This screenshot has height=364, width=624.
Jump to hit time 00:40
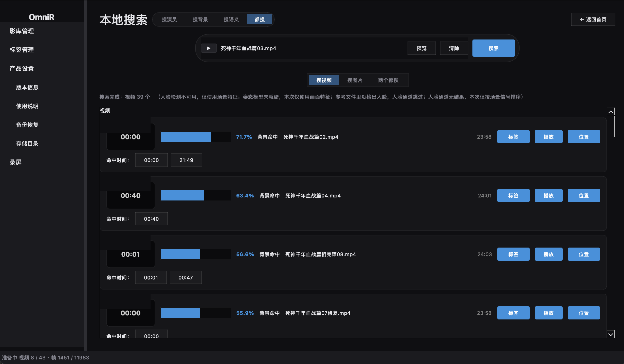pos(151,219)
